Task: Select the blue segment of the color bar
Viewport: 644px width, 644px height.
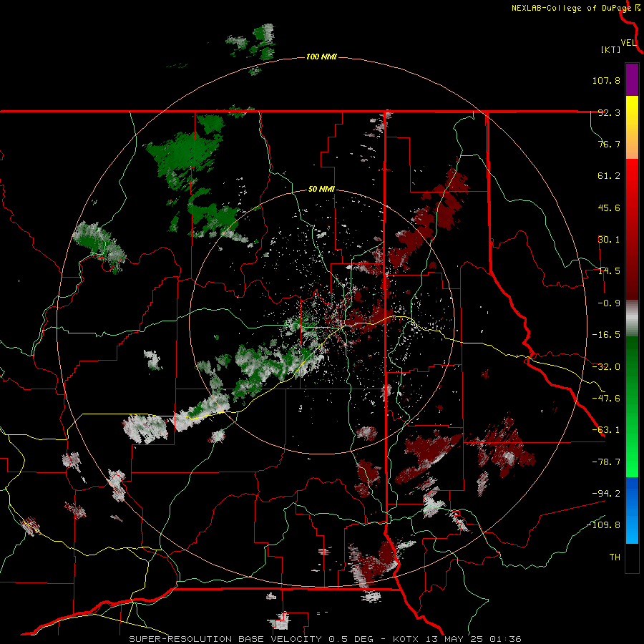Action: pos(632,510)
